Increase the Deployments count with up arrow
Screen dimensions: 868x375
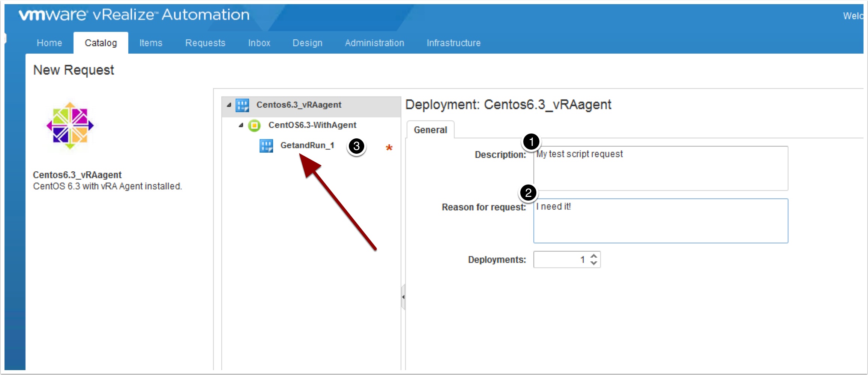pyautogui.click(x=593, y=256)
